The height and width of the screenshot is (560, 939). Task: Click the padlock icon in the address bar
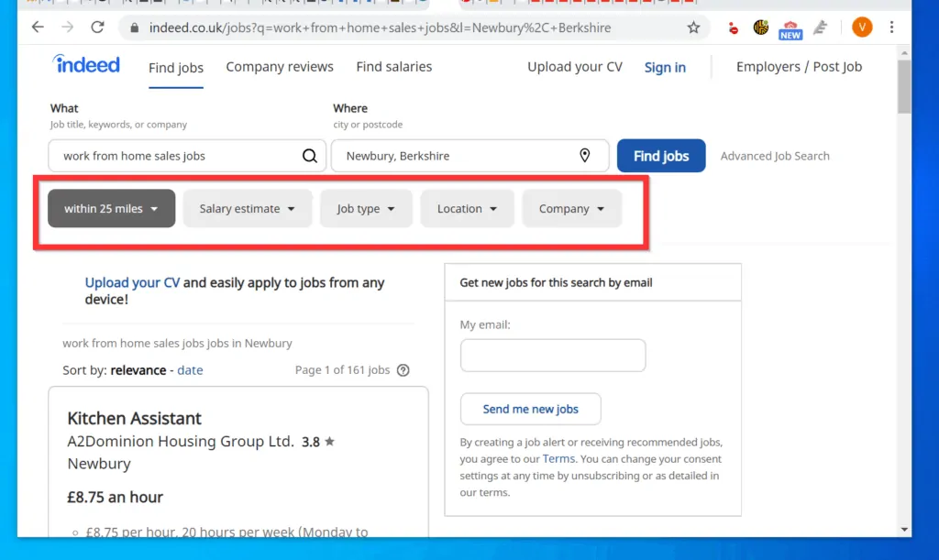135,27
